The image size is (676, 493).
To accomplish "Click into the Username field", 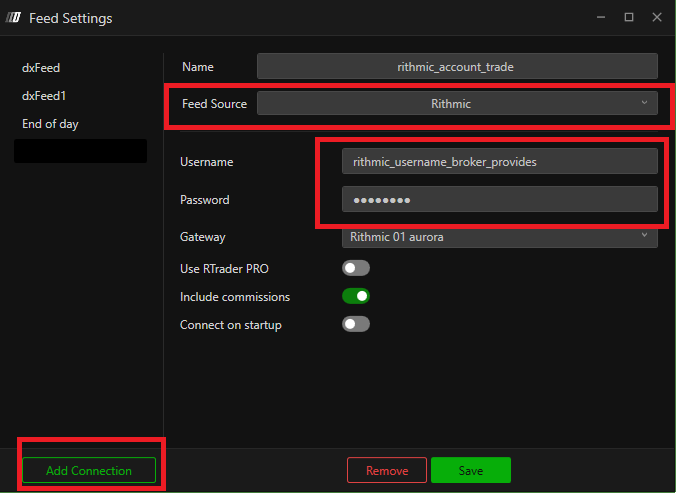I will [500, 162].
